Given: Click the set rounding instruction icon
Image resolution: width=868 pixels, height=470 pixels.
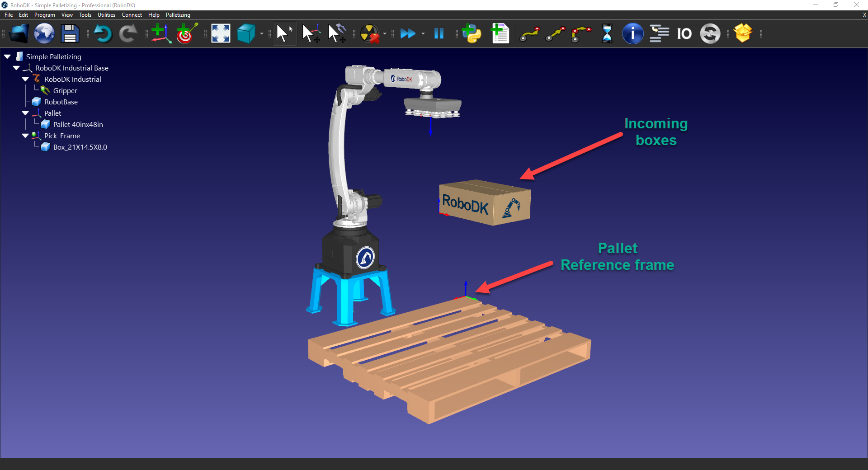Looking at the screenshot, I should click(710, 33).
